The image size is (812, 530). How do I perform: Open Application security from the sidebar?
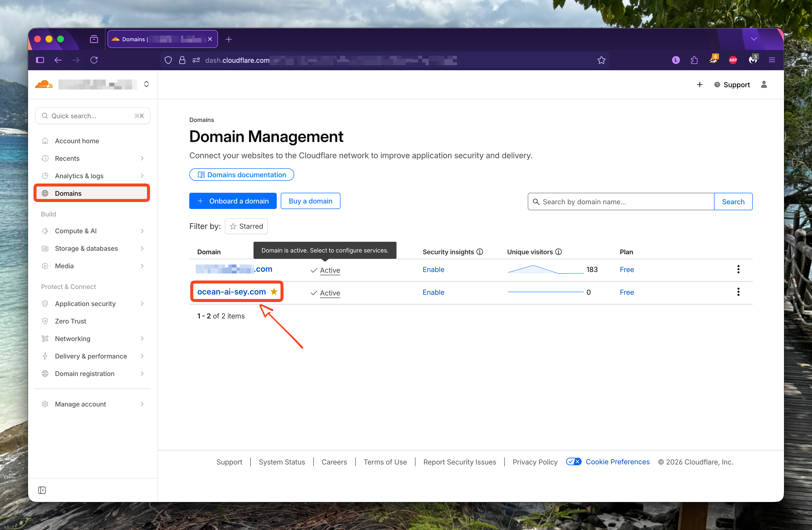(85, 303)
